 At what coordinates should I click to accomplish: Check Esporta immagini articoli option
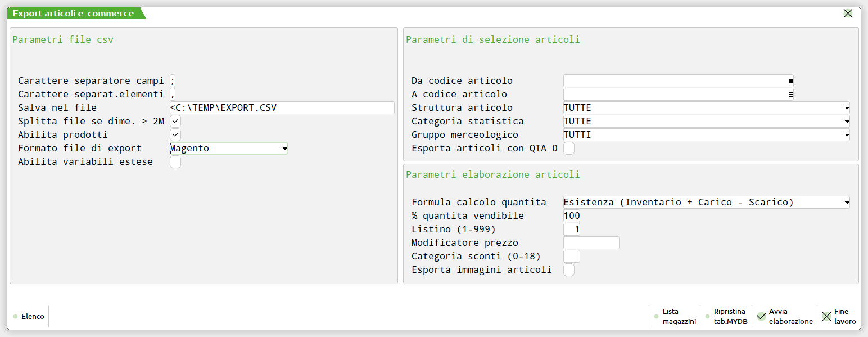(569, 270)
